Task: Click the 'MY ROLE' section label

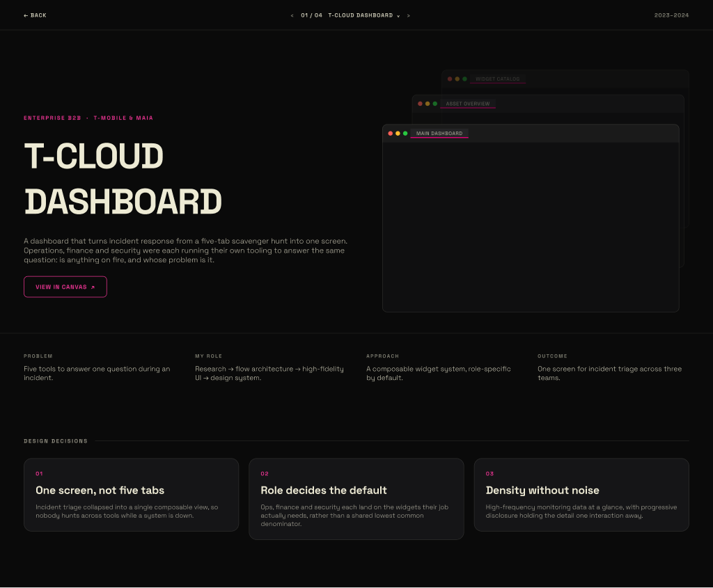Action: [x=209, y=356]
